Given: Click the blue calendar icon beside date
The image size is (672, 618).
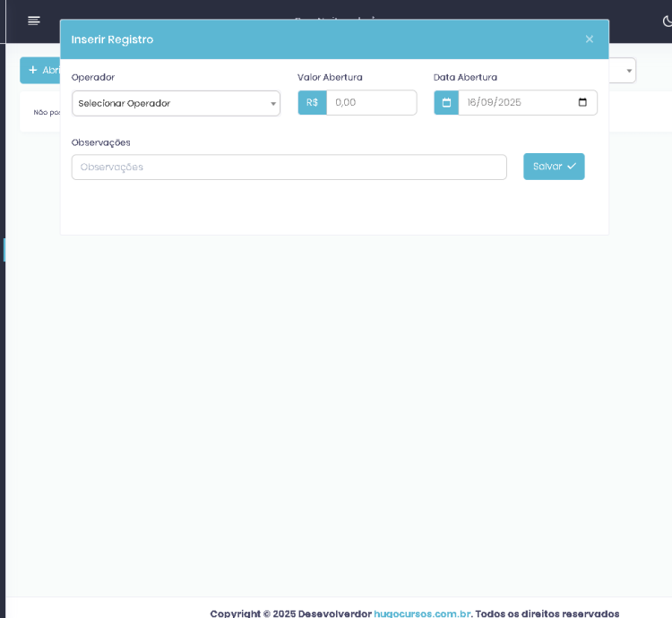Looking at the screenshot, I should 446,103.
